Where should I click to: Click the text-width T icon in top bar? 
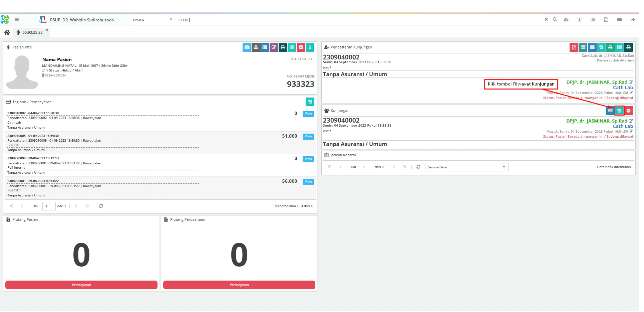[x=580, y=20]
